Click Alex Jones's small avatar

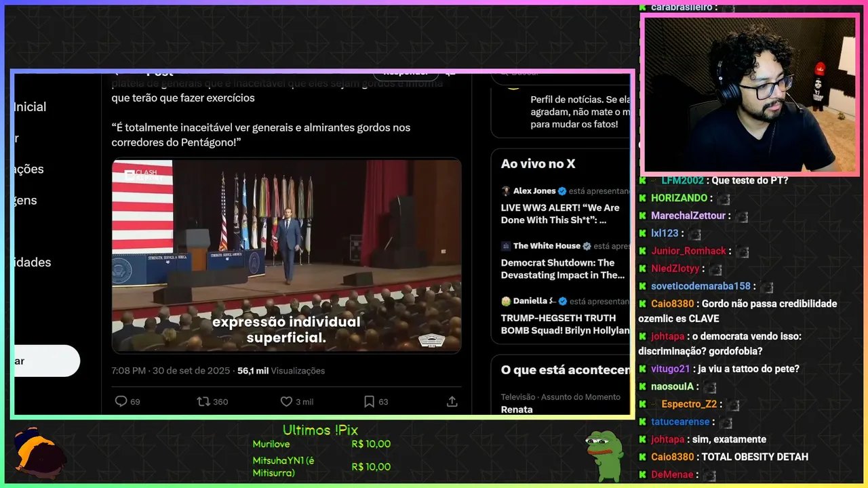coord(506,191)
